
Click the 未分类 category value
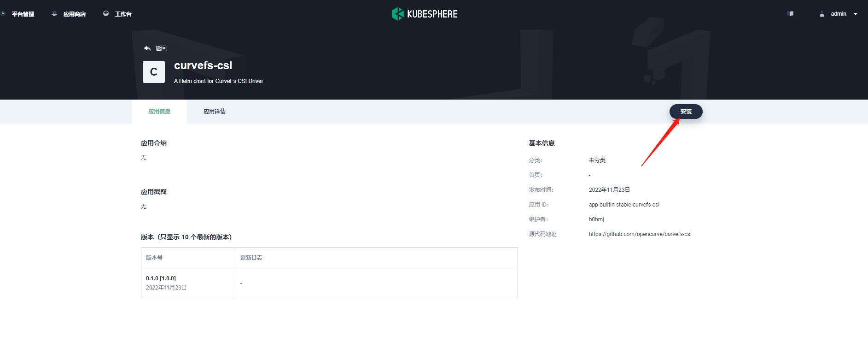(x=597, y=160)
